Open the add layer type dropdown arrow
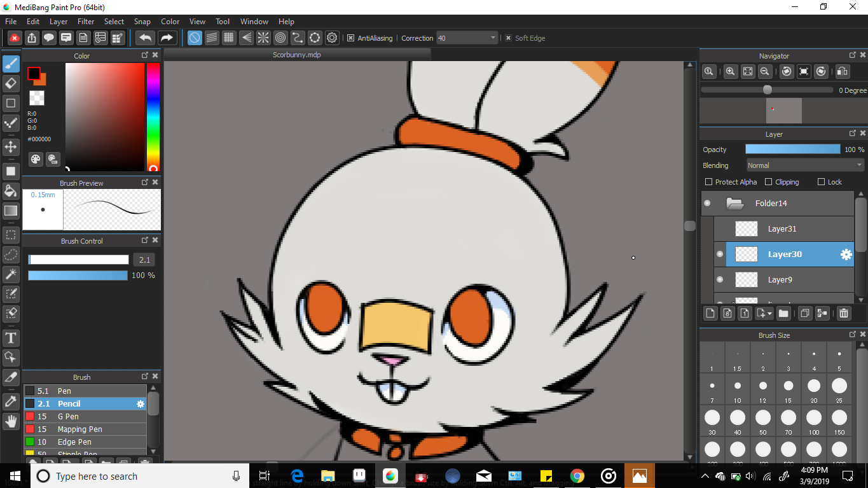Image resolution: width=868 pixels, height=488 pixels. point(770,313)
